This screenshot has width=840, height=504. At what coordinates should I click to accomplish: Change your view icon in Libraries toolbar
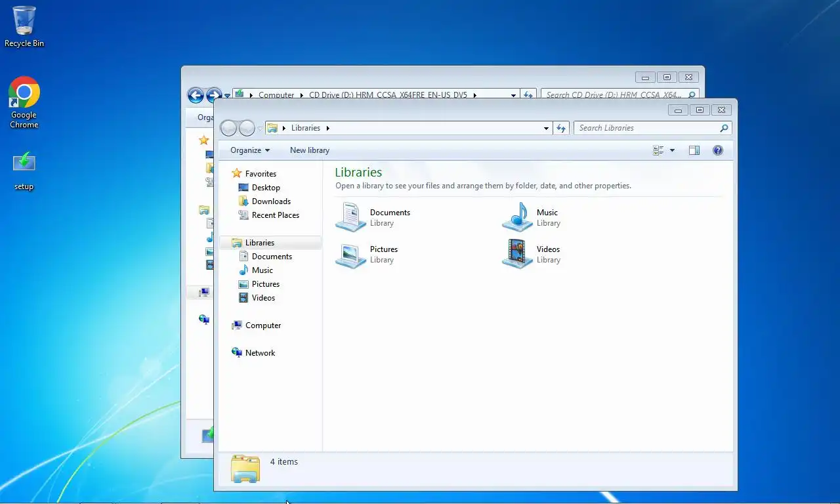(x=658, y=150)
